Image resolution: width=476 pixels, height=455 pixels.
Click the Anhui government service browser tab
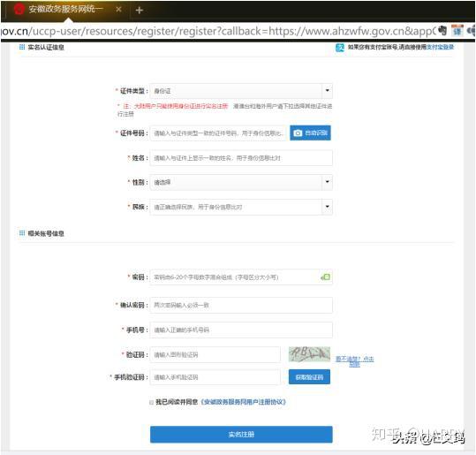[x=67, y=10]
